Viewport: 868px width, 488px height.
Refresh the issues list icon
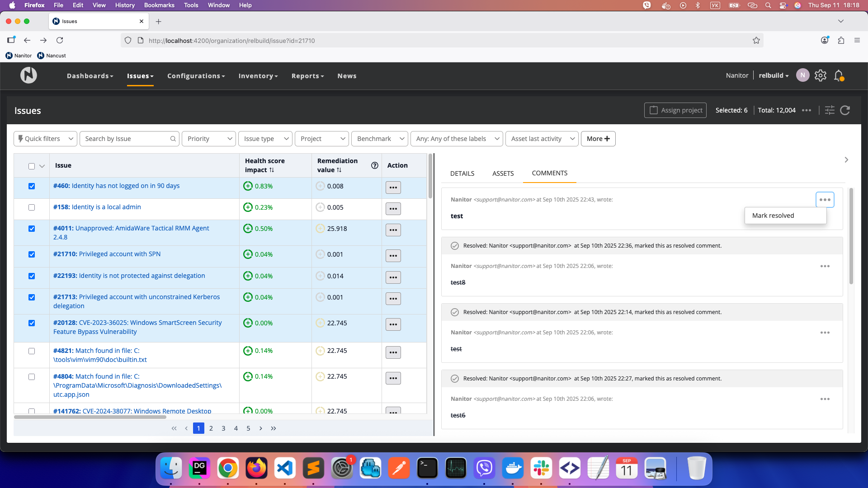(845, 110)
